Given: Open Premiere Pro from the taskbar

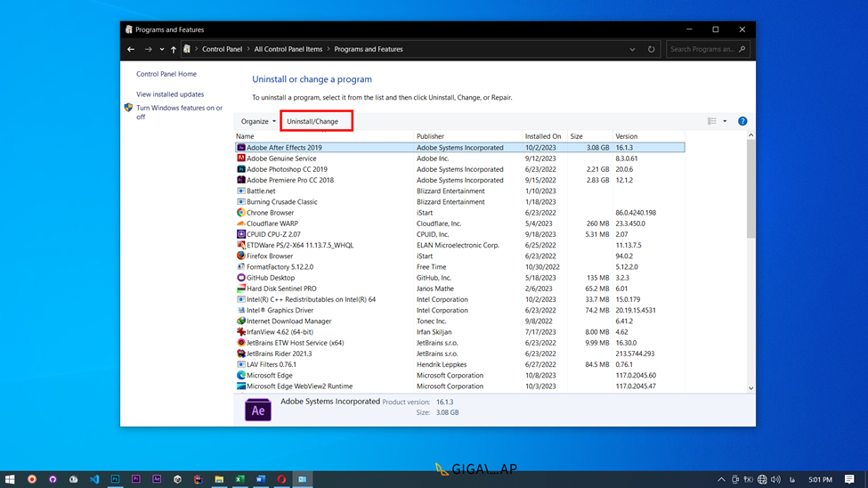Looking at the screenshot, I should click(136, 479).
